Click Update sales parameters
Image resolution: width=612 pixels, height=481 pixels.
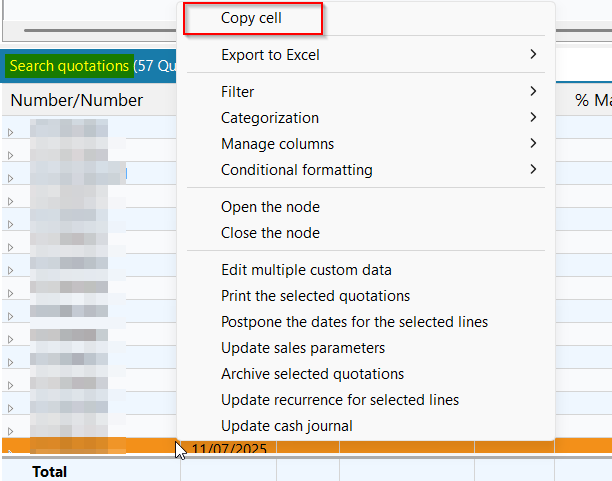pos(302,348)
